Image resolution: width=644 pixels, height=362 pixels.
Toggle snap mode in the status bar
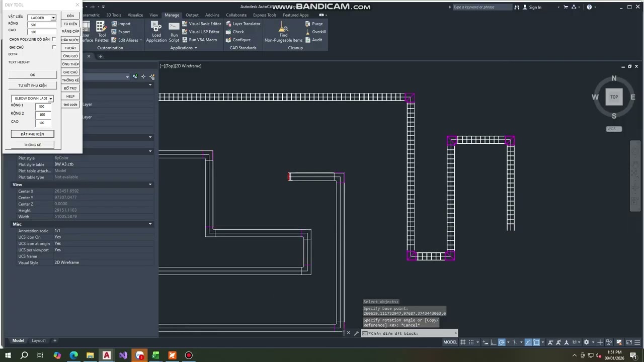click(x=470, y=342)
